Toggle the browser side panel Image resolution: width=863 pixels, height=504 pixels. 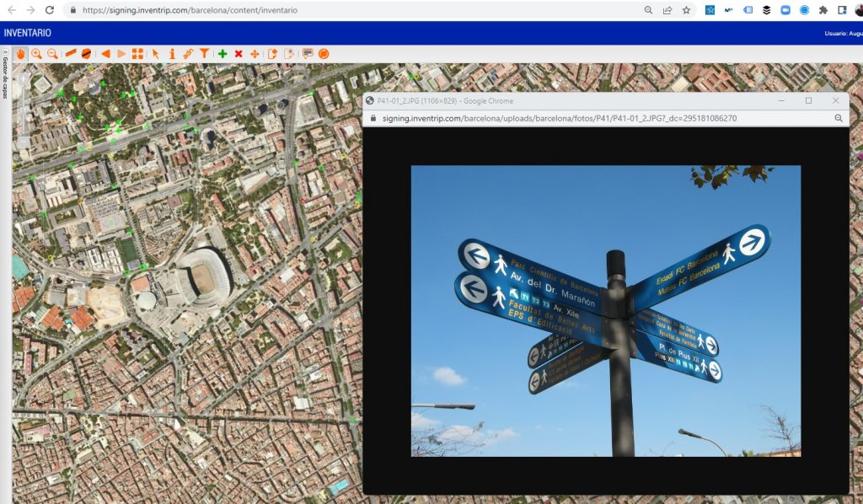(x=842, y=10)
